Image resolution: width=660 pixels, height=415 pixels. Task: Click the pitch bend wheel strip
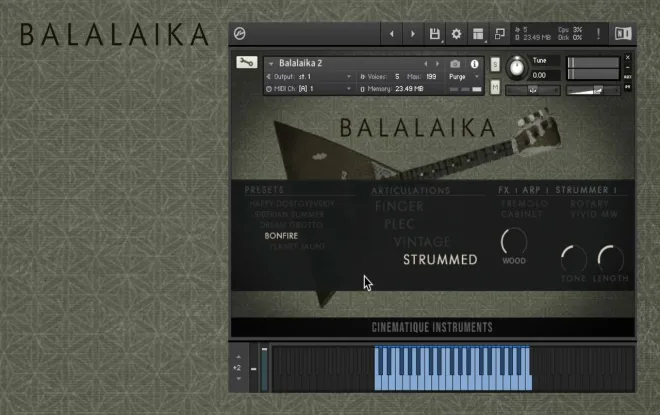[x=254, y=368]
